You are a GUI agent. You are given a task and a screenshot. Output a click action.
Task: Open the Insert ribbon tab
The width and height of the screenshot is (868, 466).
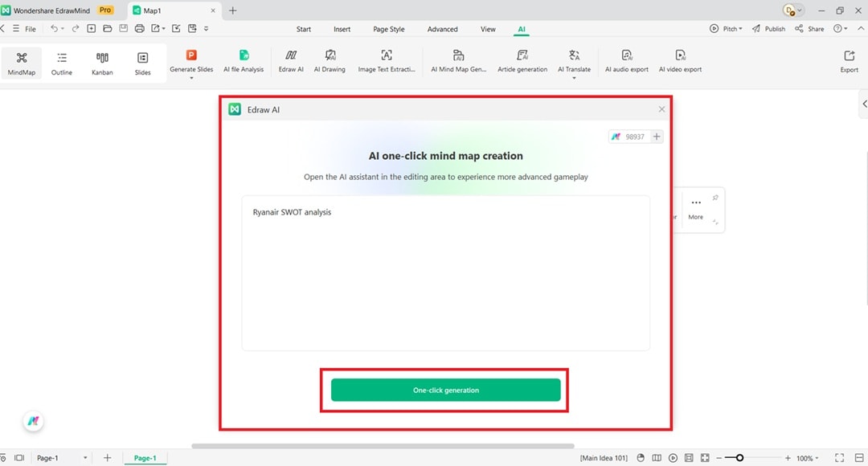[x=342, y=29]
